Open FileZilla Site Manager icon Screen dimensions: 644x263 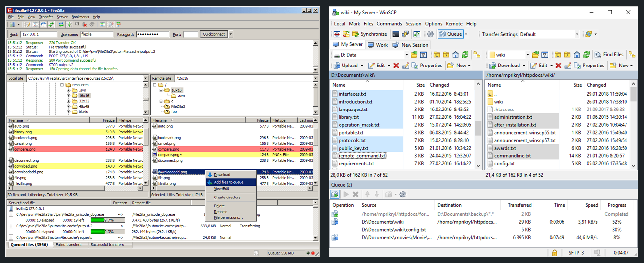coord(12,24)
